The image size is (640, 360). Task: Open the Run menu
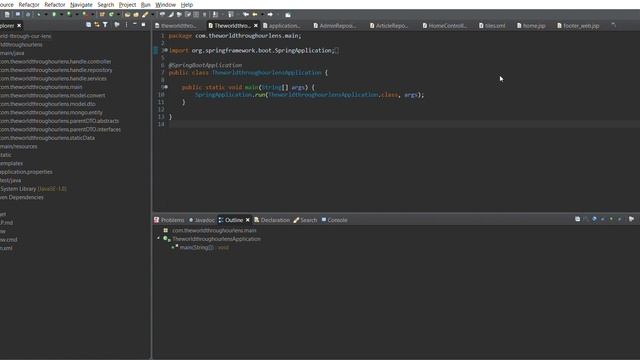(146, 4)
